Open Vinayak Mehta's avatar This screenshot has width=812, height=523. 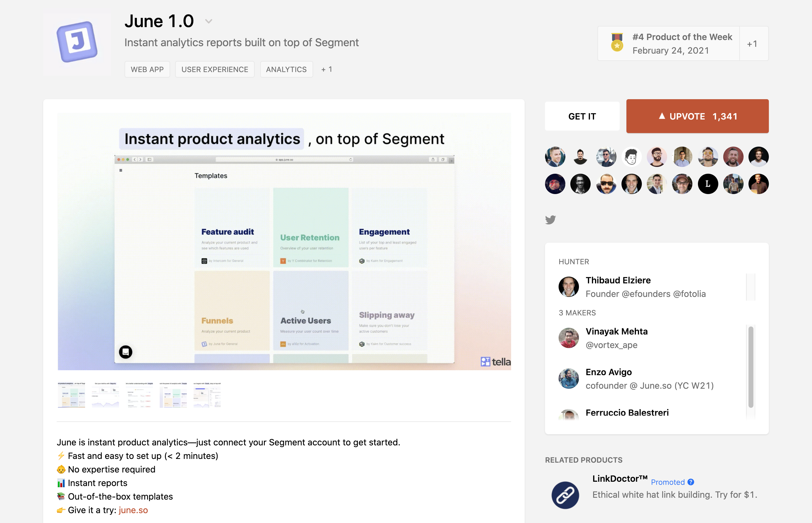pos(569,338)
